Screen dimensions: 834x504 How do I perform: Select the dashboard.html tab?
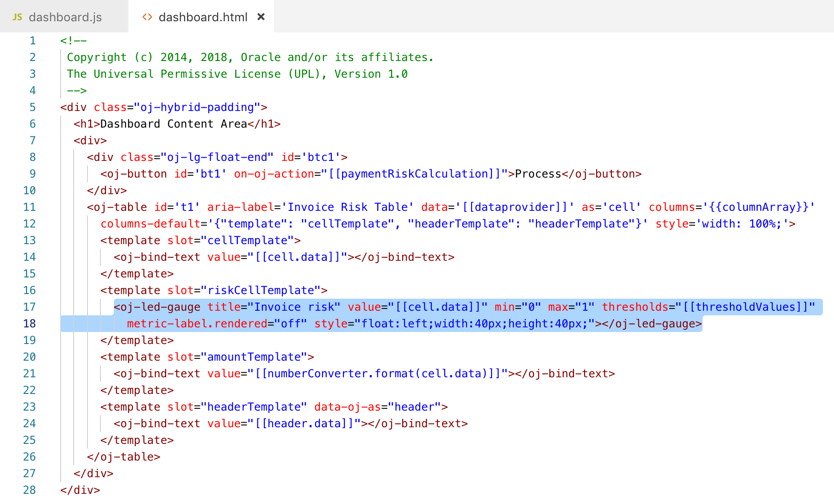201,17
